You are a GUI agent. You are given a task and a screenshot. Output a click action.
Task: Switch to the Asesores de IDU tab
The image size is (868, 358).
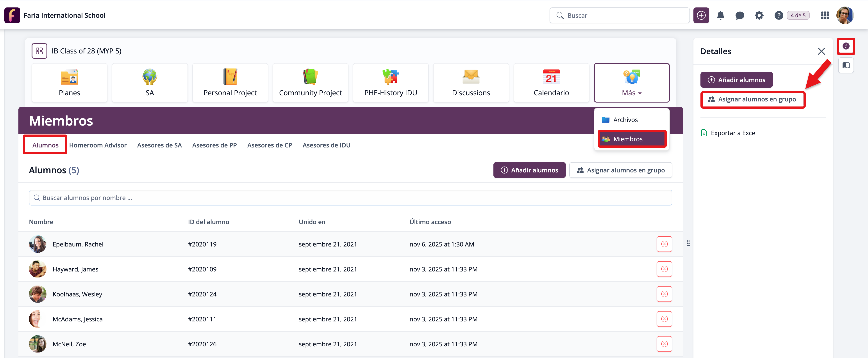(326, 145)
